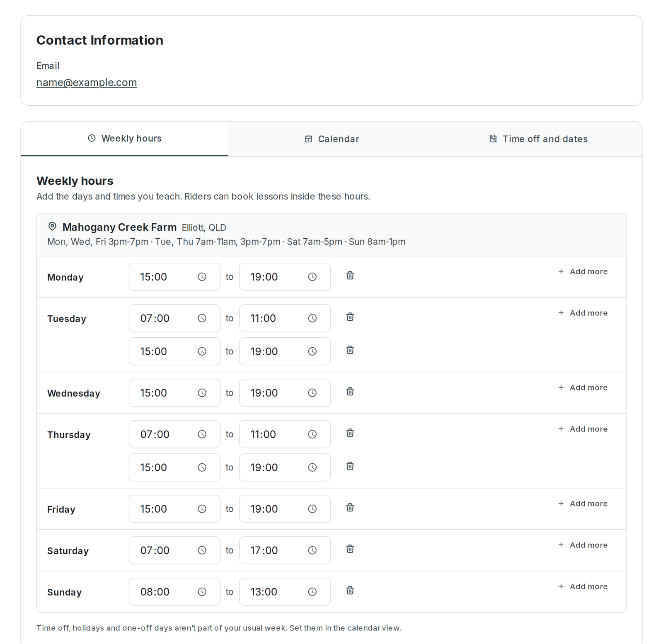Add more hours to Saturday
This screenshot has height=644, width=663.
(583, 545)
